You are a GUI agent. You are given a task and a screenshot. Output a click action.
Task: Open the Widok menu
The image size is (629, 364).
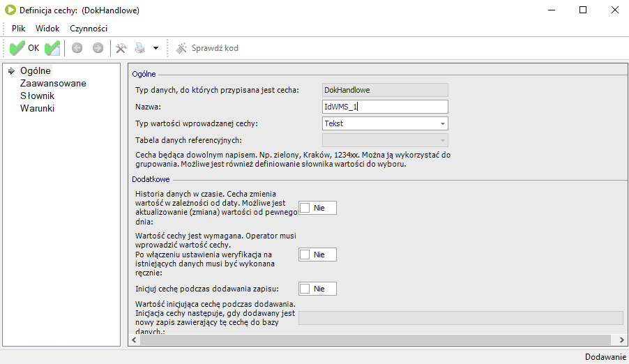coord(47,29)
